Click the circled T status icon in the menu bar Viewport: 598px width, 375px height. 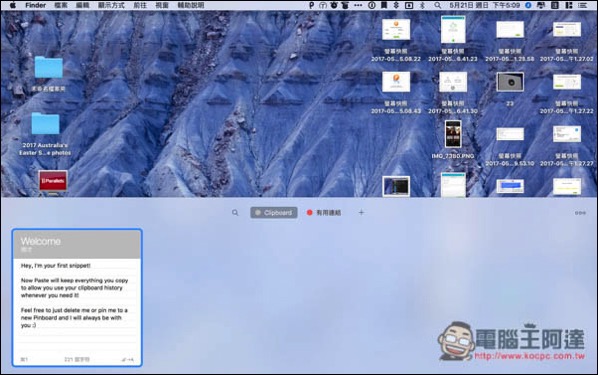(323, 5)
